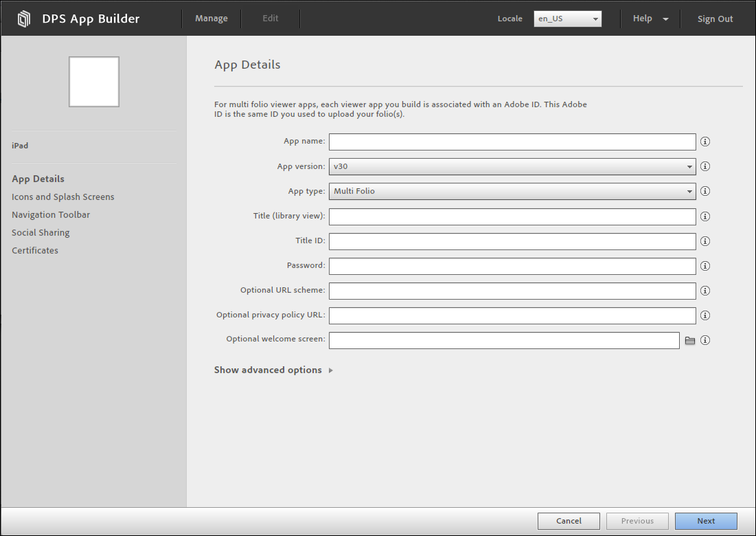Image resolution: width=756 pixels, height=536 pixels.
Task: Click the info icon beside App name
Action: [705, 142]
